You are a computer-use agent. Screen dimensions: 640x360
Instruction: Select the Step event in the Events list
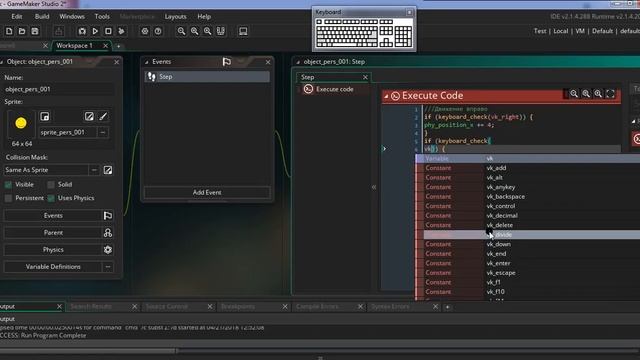[207, 77]
